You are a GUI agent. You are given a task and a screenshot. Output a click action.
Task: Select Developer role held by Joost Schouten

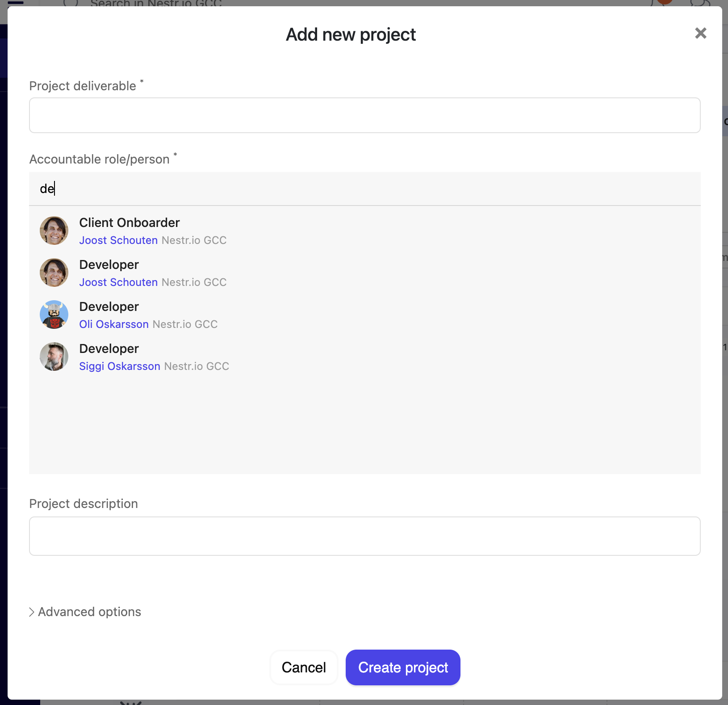pos(109,264)
